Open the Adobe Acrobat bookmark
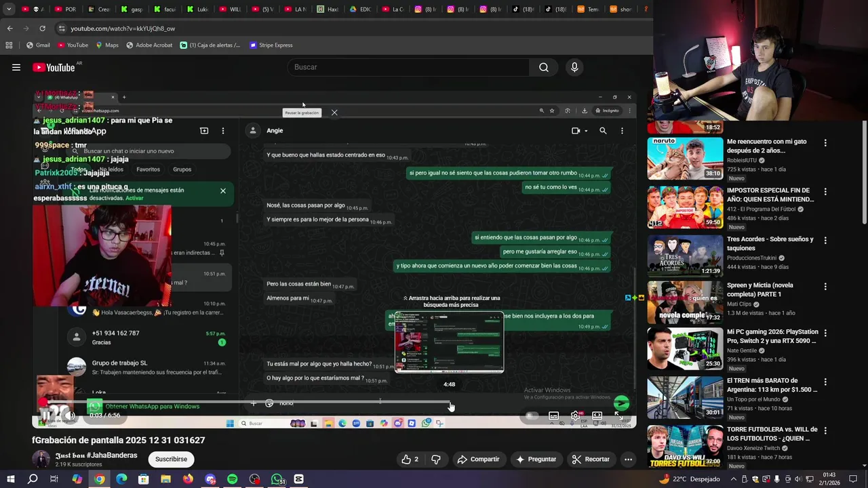The image size is (868, 488). pos(149,45)
